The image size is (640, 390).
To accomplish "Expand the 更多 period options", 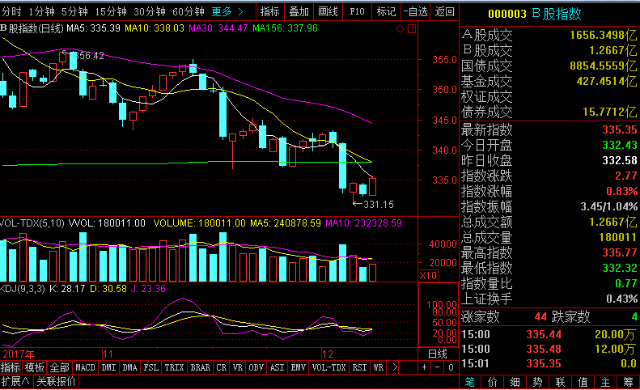I will coord(227,11).
